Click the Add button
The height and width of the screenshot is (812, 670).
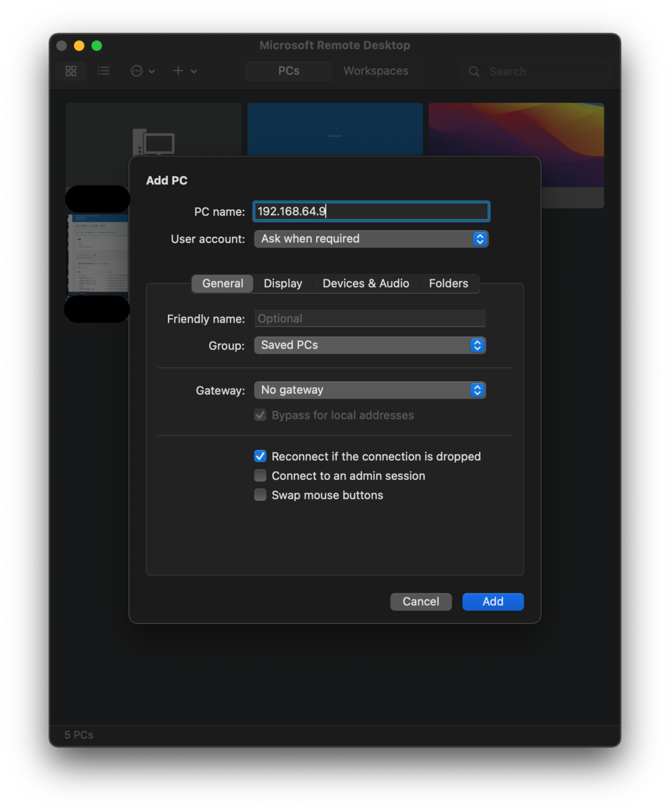pyautogui.click(x=493, y=602)
